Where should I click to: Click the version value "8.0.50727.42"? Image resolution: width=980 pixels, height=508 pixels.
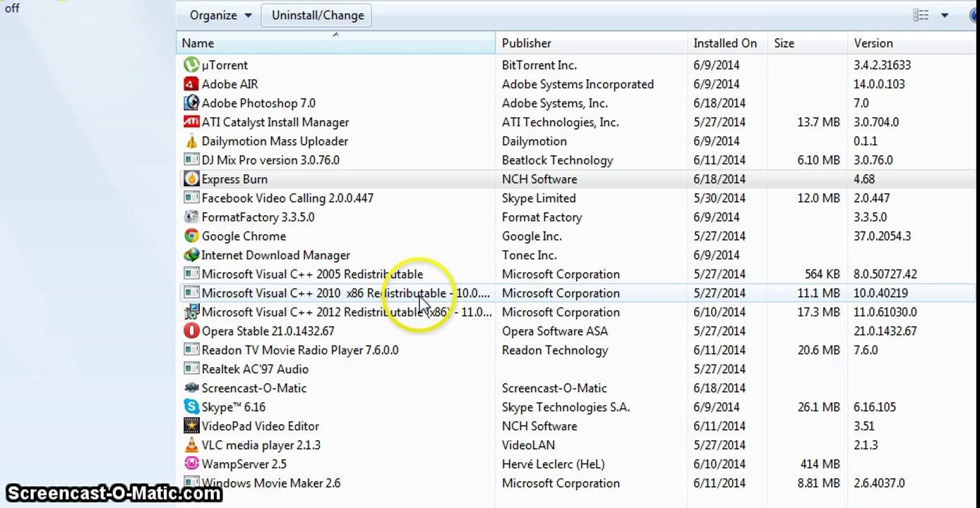pos(885,274)
